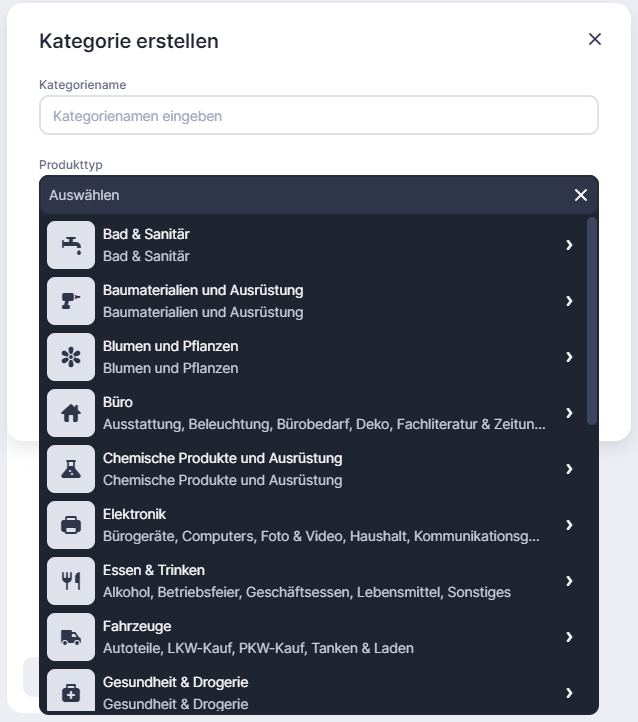The width and height of the screenshot is (638, 722).
Task: Expand the Büro subcategories chevron
Action: pyautogui.click(x=569, y=413)
